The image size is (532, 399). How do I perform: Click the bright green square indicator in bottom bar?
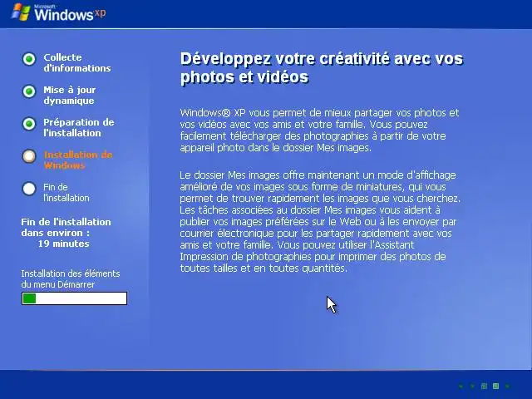495,386
